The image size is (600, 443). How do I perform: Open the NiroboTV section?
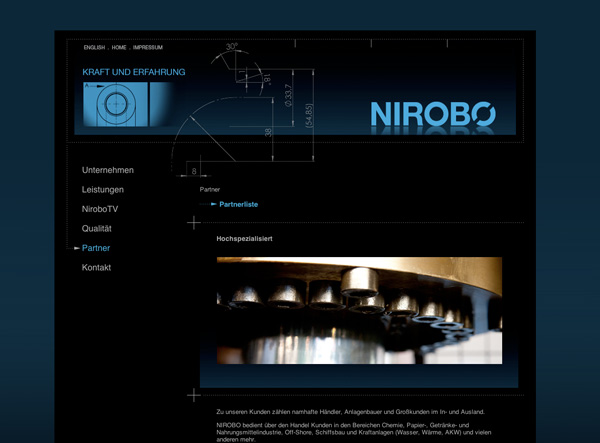tap(100, 209)
